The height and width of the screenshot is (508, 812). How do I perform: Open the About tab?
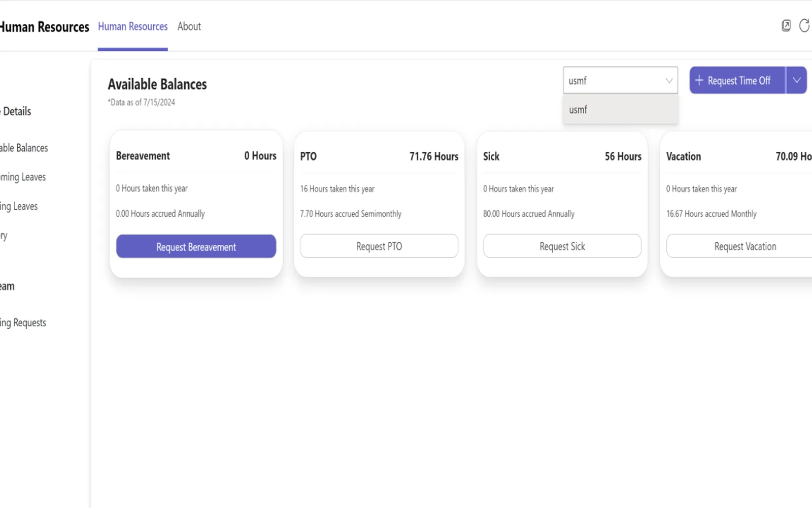(x=189, y=26)
